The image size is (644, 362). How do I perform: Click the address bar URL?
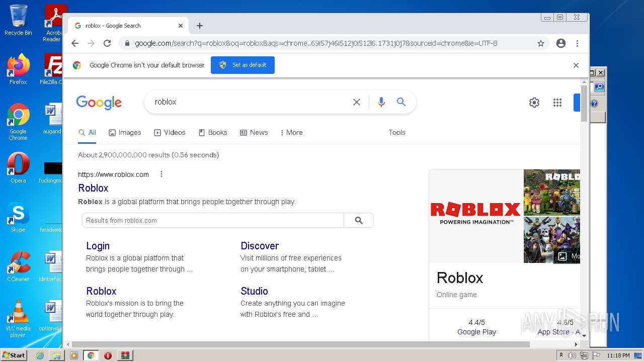(x=316, y=43)
